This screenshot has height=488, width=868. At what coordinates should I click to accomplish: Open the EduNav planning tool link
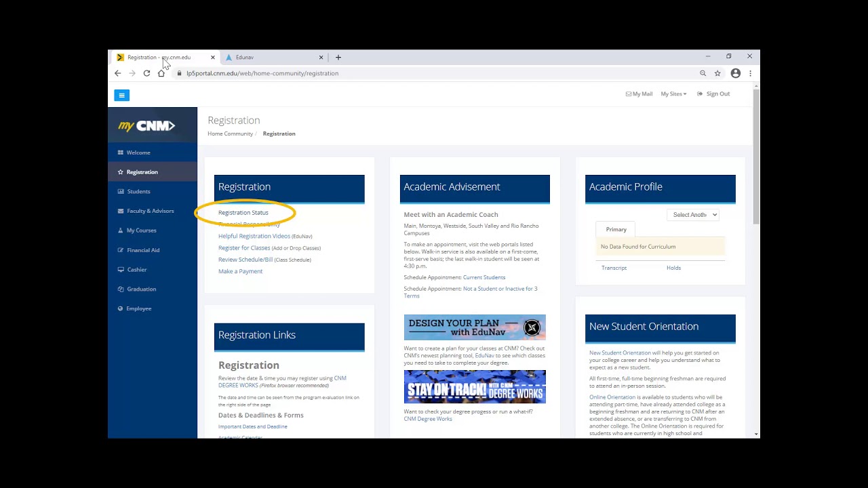[484, 355]
